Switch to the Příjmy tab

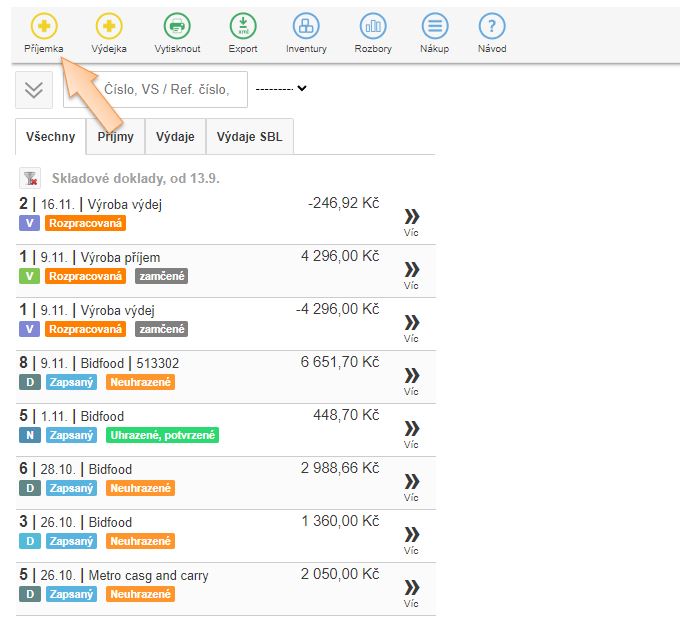(115, 137)
